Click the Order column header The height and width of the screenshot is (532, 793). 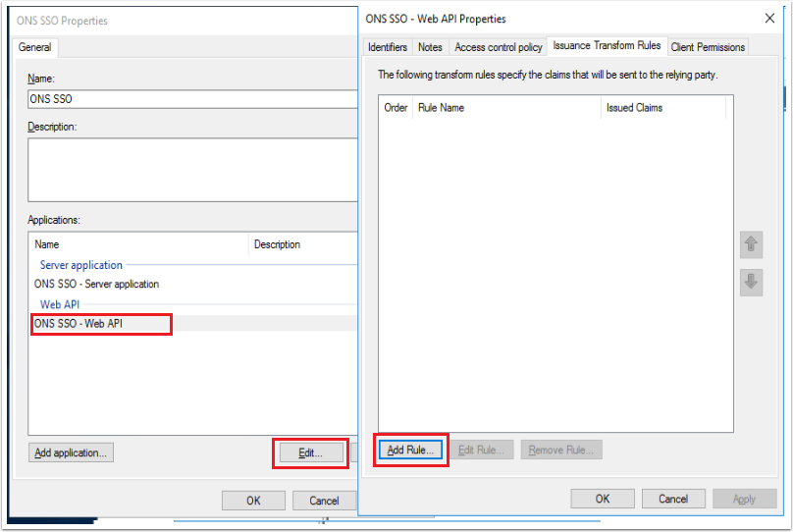[x=396, y=108]
